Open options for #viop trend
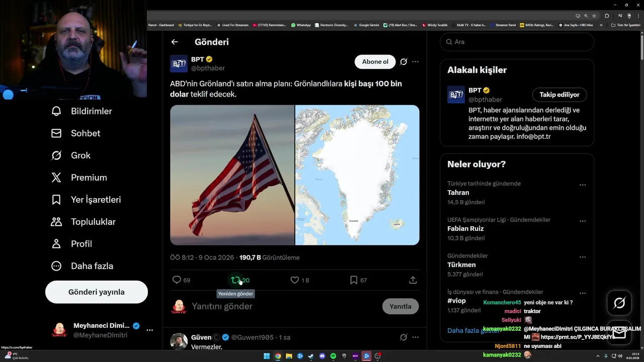This screenshot has width=644, height=362. [583, 293]
